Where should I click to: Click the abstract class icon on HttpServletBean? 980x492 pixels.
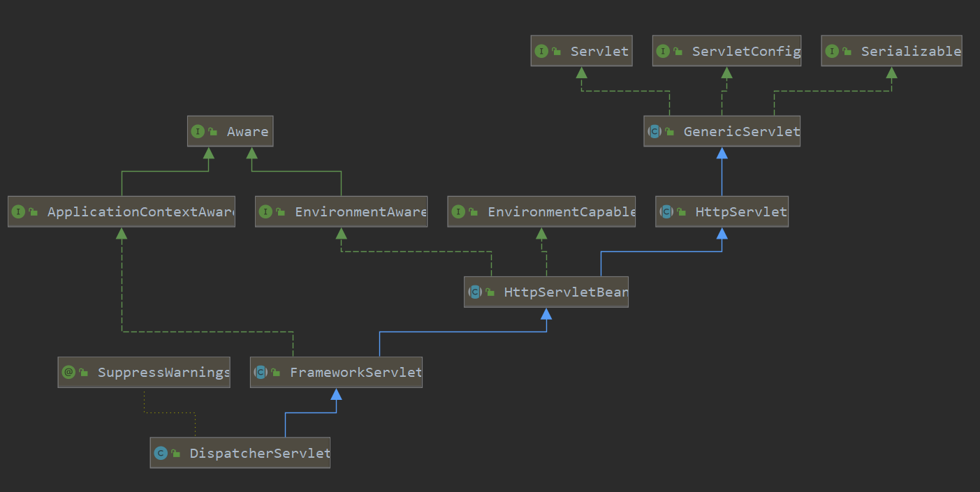[475, 292]
